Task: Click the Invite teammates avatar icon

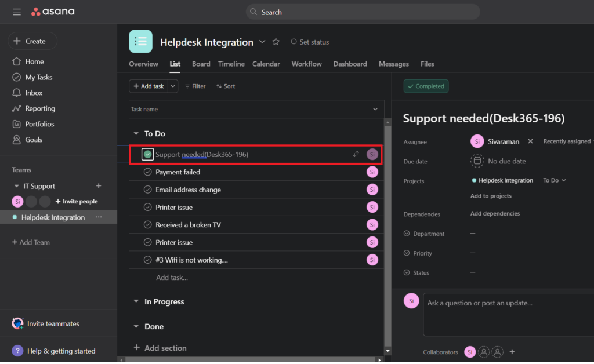Action: click(x=17, y=324)
